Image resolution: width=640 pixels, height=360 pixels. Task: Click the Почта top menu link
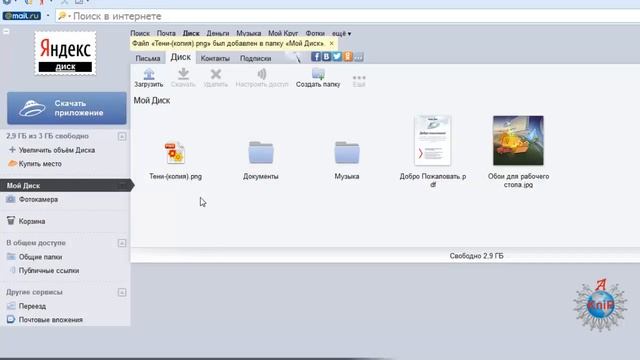(166, 33)
